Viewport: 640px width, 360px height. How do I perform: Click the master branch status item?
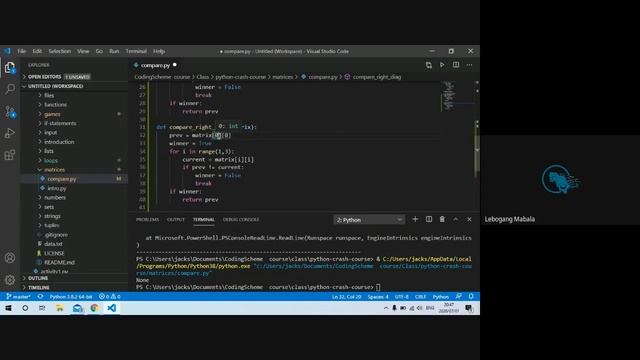click(x=18, y=296)
